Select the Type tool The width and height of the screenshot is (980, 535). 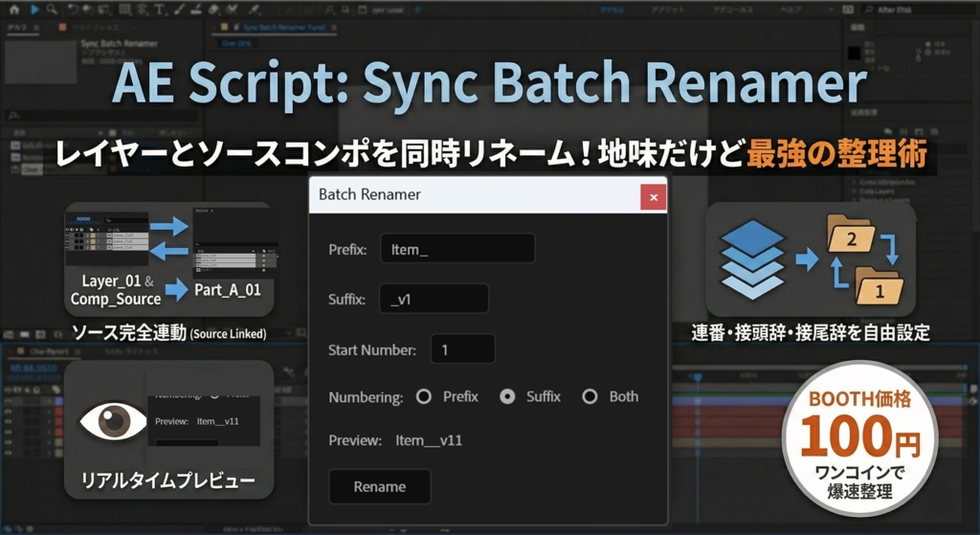160,10
